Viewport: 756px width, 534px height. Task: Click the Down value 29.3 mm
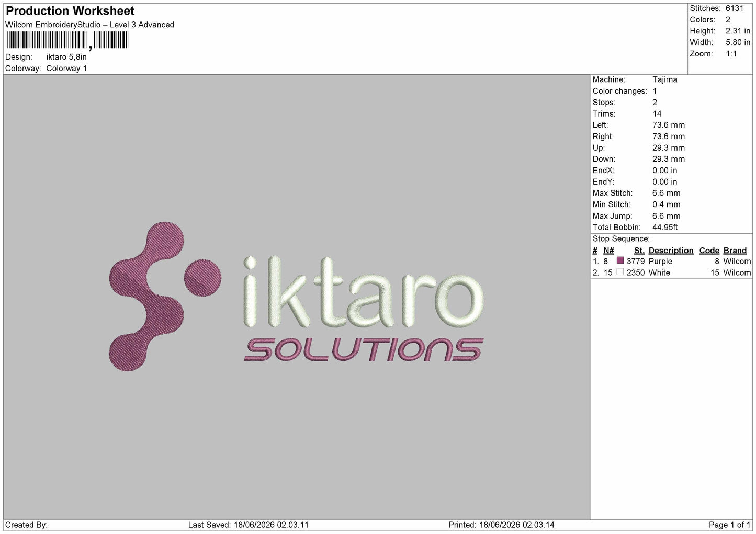669,159
